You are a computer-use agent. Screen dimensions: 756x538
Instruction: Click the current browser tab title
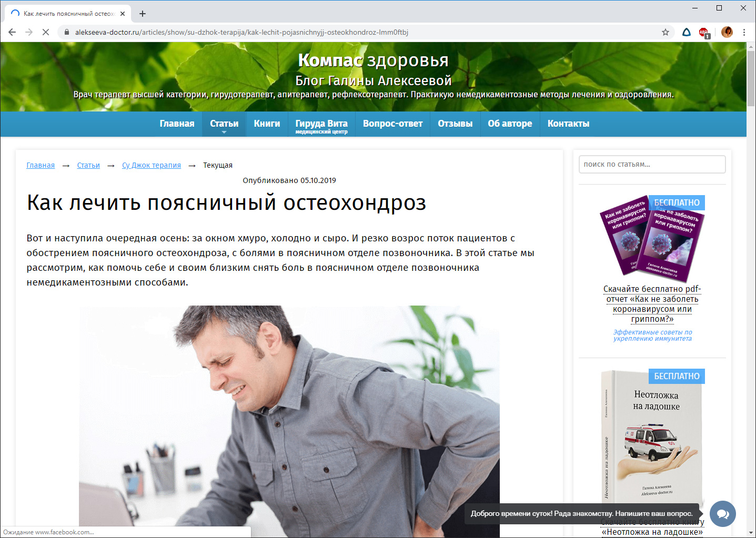69,14
